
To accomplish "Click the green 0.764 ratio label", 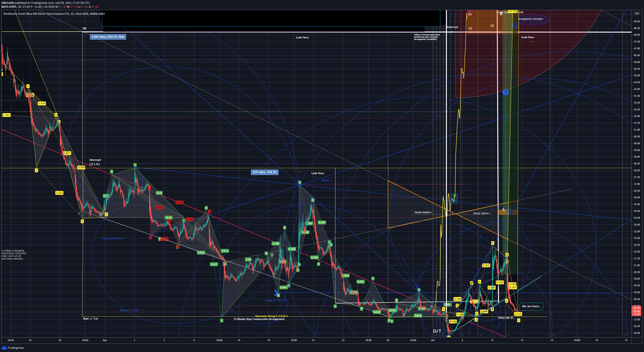I will point(314,257).
